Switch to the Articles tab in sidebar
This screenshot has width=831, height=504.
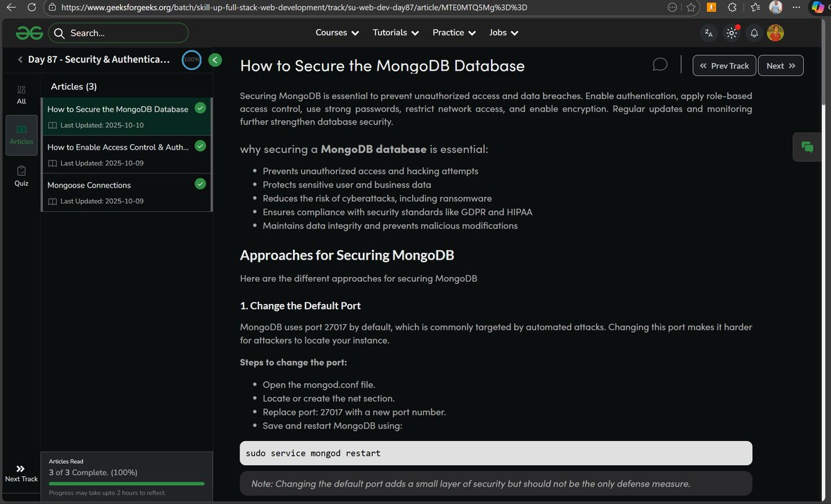(21, 134)
